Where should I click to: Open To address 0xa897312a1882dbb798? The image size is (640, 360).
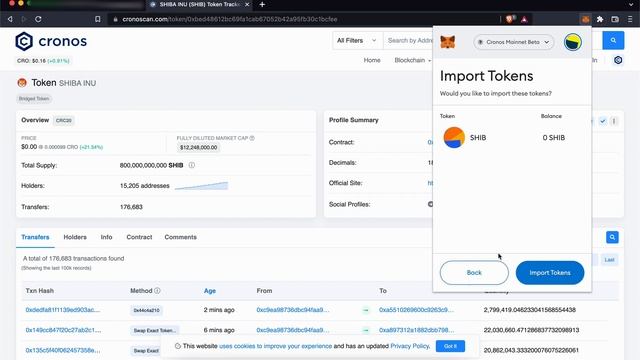point(416,330)
